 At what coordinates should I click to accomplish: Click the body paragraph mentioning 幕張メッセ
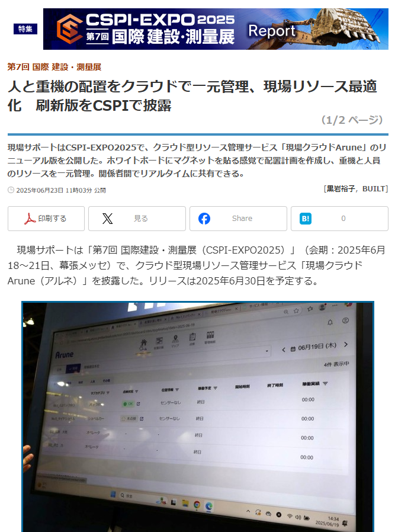click(x=197, y=265)
